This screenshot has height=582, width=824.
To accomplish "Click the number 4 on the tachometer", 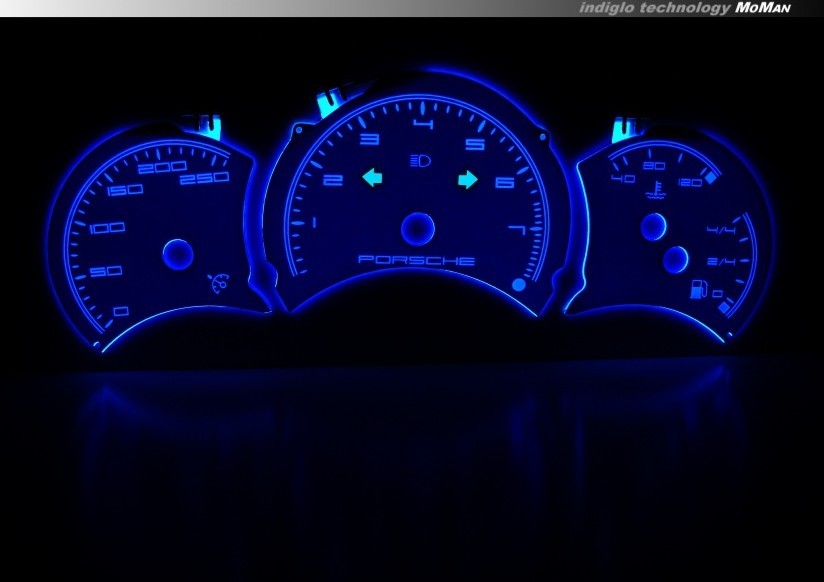I will [x=423, y=125].
